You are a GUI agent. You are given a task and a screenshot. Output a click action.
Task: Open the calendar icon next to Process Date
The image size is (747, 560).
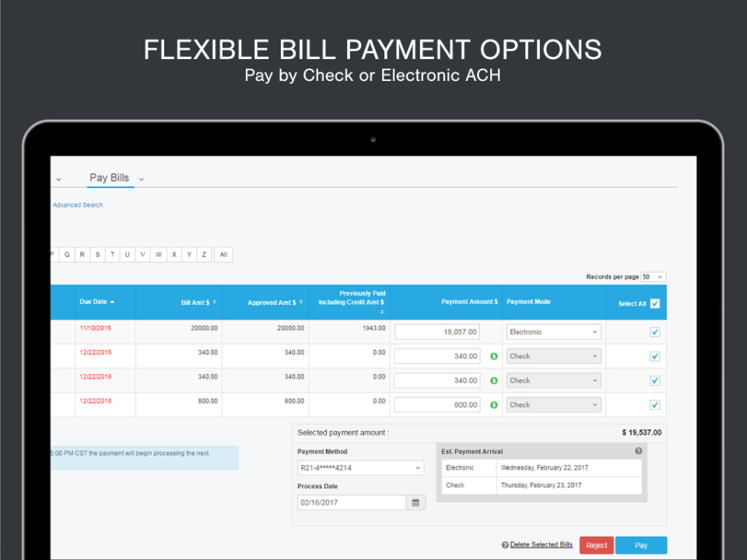point(416,502)
